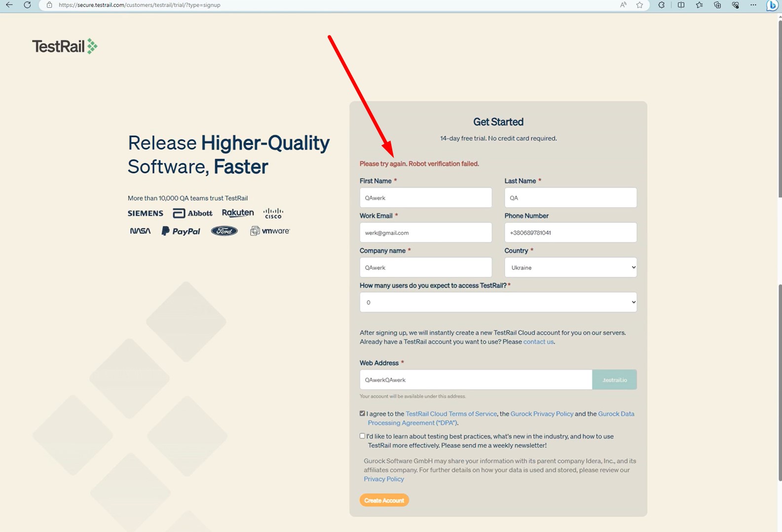Image resolution: width=782 pixels, height=532 pixels.
Task: Open the Browser essentials heart icon
Action: tap(735, 5)
